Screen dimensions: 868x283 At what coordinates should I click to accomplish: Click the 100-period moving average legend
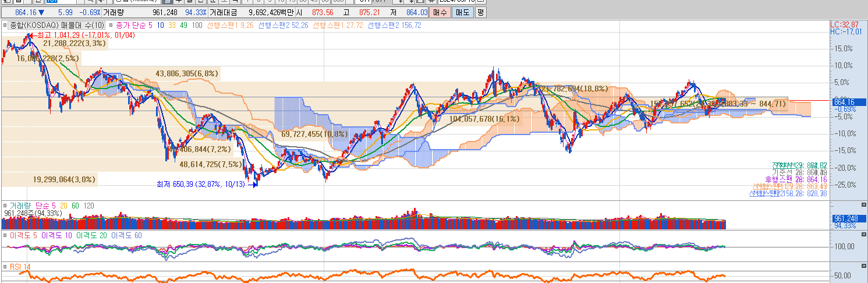coord(197,25)
